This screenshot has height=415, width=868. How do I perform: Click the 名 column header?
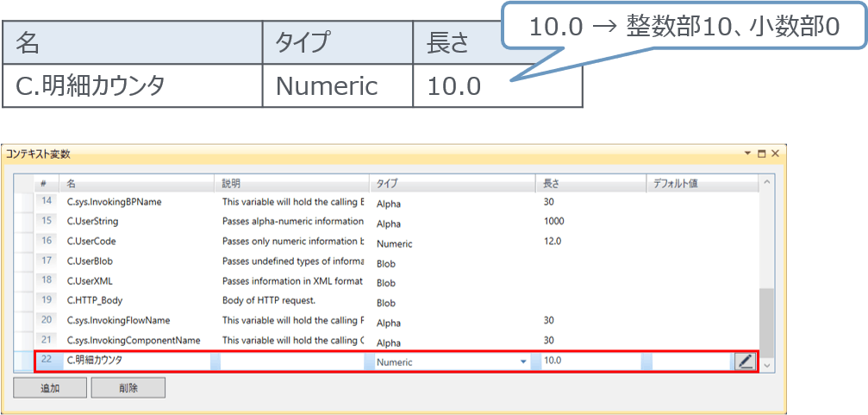(136, 184)
